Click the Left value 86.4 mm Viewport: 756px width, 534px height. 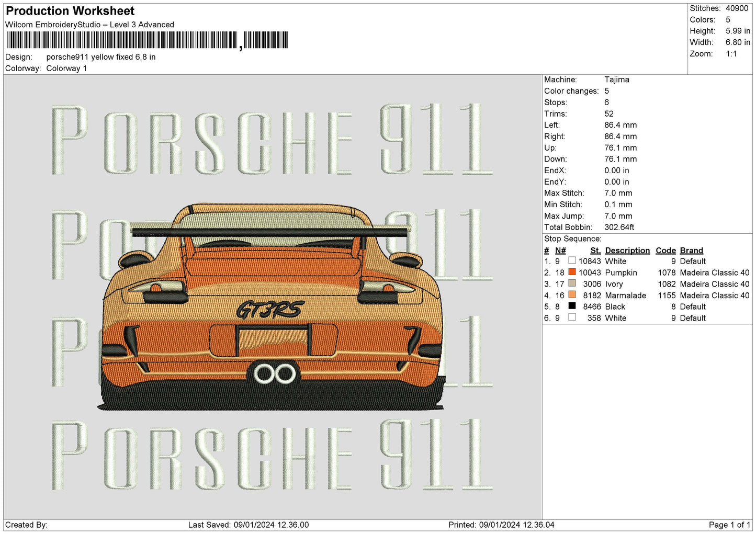620,125
